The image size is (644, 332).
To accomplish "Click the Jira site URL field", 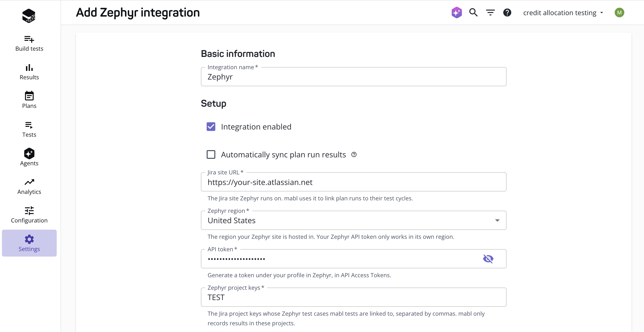I will (353, 182).
